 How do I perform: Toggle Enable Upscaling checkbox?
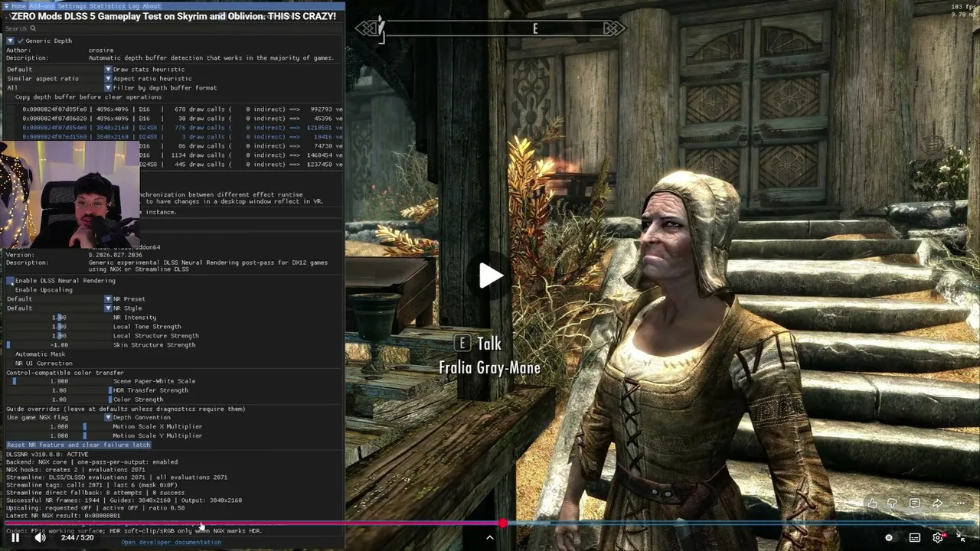10,290
